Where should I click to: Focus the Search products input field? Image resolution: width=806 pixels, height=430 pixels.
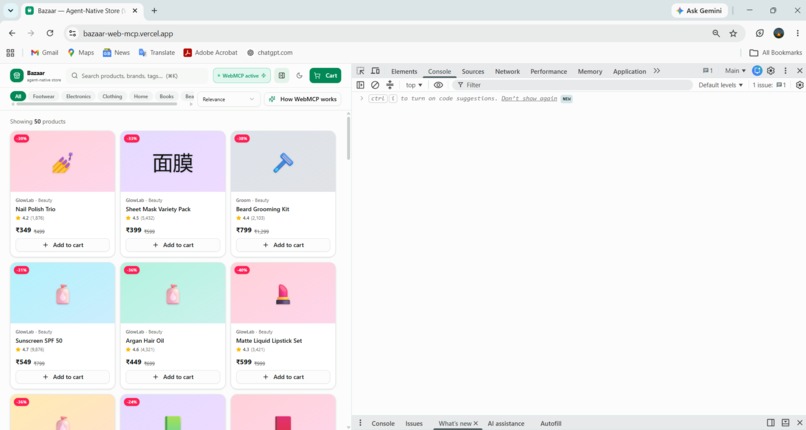[x=138, y=76]
